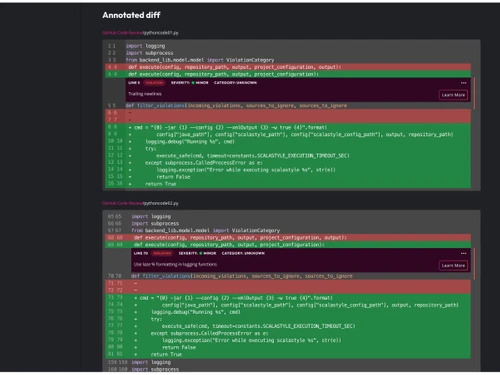Screen dimensions: 500x375
Task: Select 'Use lazy % formatting in logging functions' text
Action: point(175,264)
